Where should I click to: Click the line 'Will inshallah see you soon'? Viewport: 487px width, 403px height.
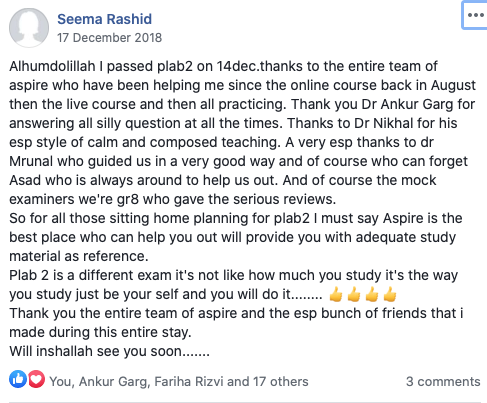point(109,351)
